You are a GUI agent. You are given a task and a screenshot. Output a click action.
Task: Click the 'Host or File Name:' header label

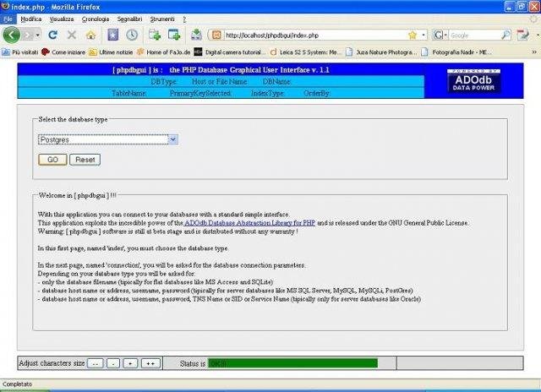pos(220,82)
